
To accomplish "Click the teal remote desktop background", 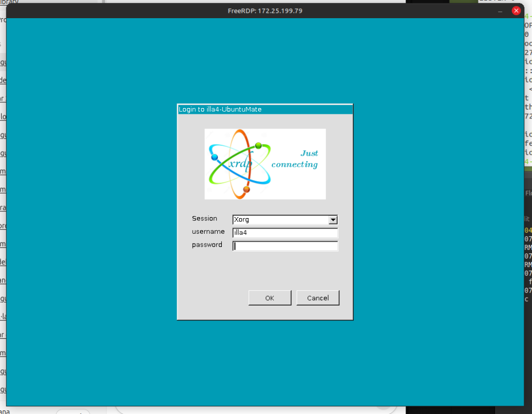I will click(x=94, y=208).
